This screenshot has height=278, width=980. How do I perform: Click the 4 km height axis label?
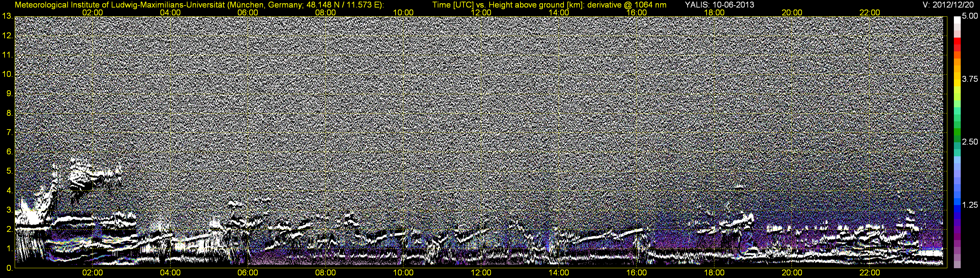[x=9, y=191]
